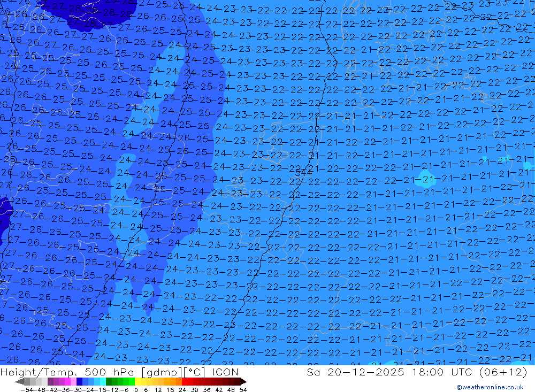This screenshot has height=392, width=535.
Task: Pick the dark purple legend swatch above -42
Action: [x=50, y=381]
